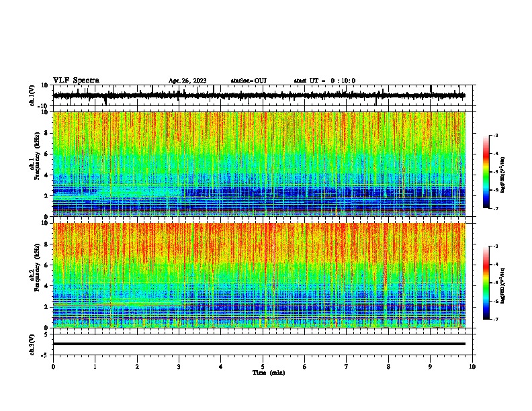Click the "Time (min)" axis label
532x411 pixels.
pyautogui.click(x=269, y=373)
